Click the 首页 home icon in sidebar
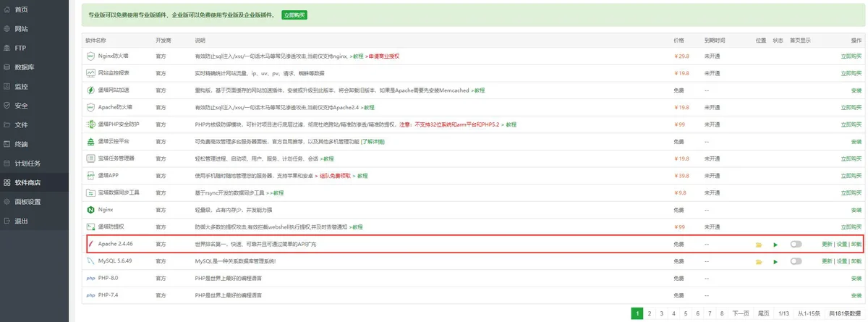The height and width of the screenshot is (322, 868). coord(7,9)
